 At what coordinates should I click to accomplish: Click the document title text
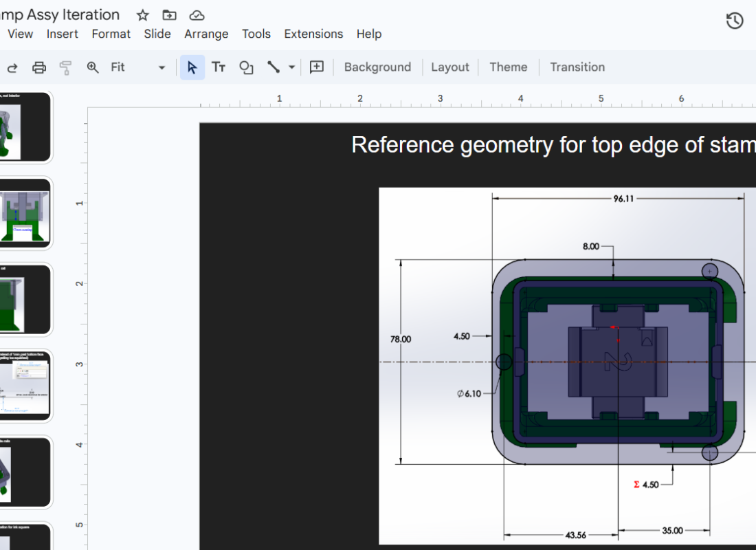pos(60,15)
